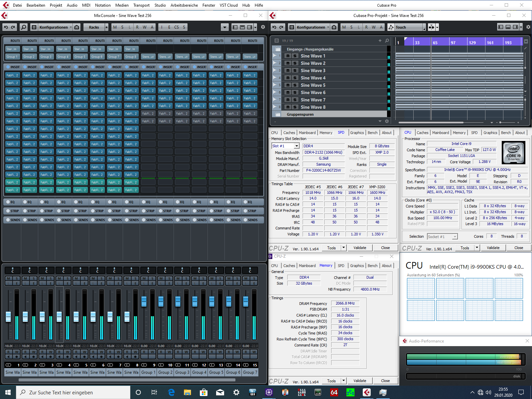Click the redo arrow in MixConsole toolbar
The height and width of the screenshot is (399, 532).
(13, 27)
